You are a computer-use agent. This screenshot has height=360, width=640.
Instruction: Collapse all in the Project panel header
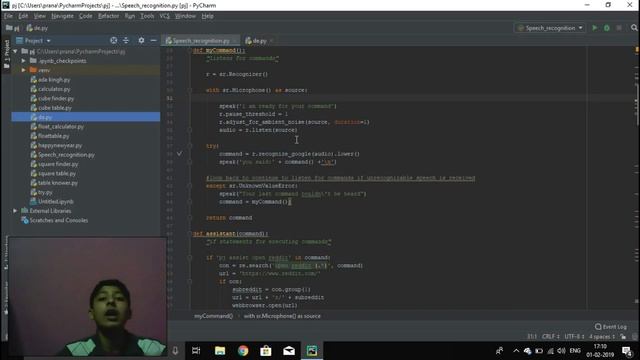(x=126, y=40)
